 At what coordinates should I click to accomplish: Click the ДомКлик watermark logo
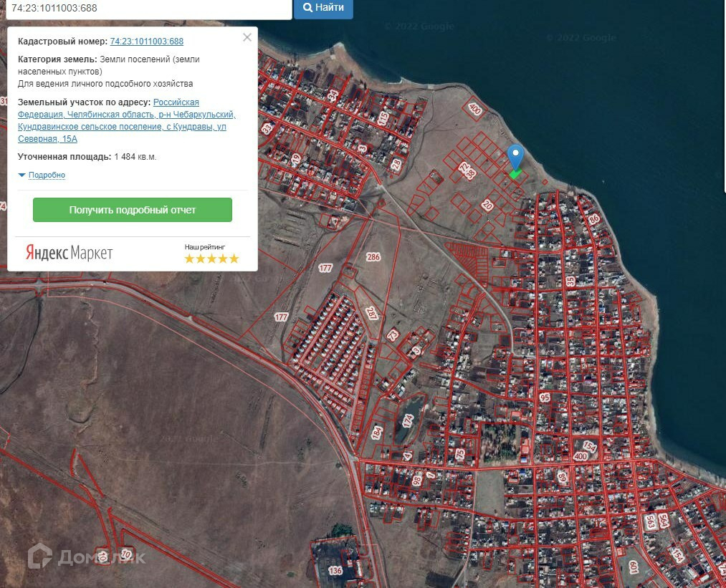point(86,556)
